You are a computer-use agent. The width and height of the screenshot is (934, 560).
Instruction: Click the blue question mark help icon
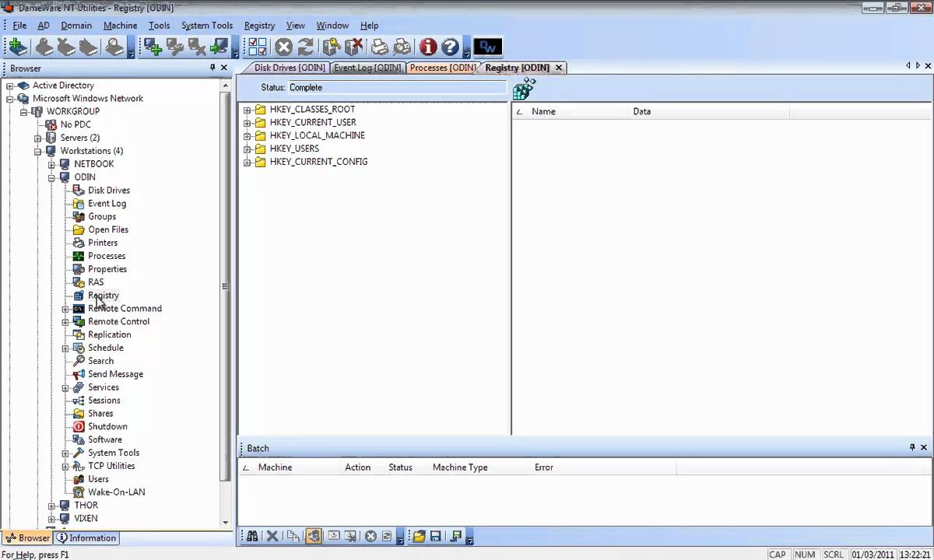pyautogui.click(x=450, y=47)
